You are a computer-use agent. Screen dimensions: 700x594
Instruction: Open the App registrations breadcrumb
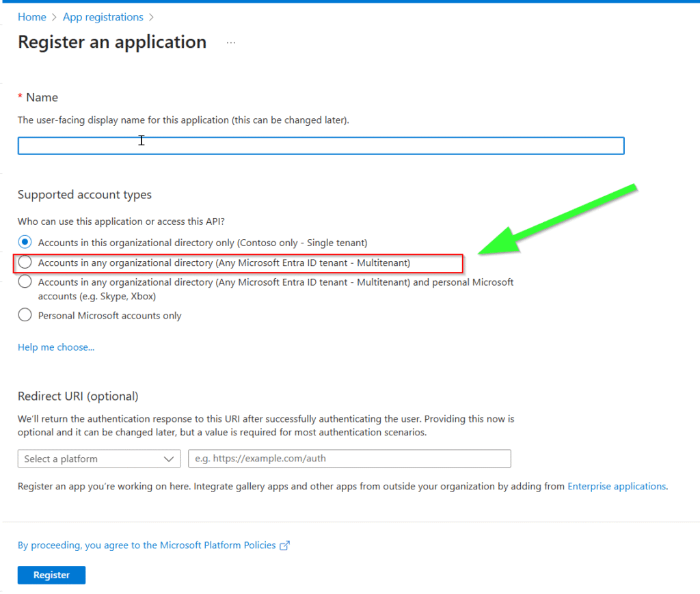click(x=103, y=17)
